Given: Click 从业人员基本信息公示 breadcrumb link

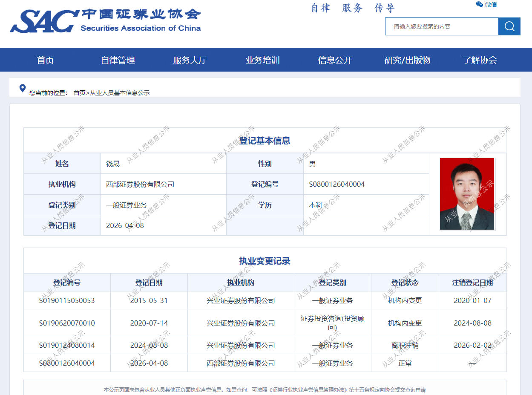Looking at the screenshot, I should [120, 93].
